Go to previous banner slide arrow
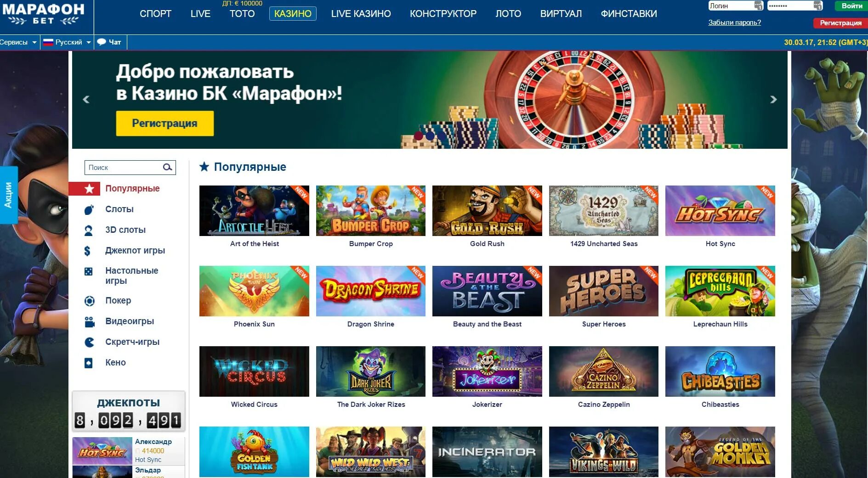Image resolution: width=868 pixels, height=478 pixels. point(86,99)
